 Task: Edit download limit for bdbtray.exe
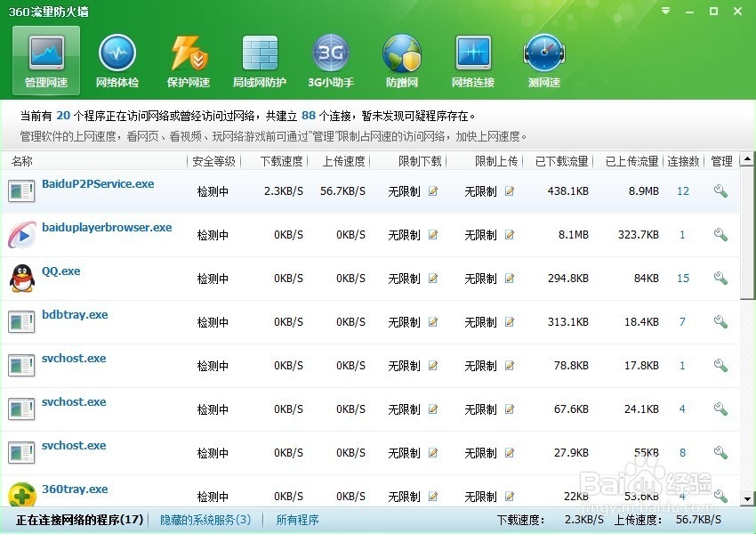433,322
